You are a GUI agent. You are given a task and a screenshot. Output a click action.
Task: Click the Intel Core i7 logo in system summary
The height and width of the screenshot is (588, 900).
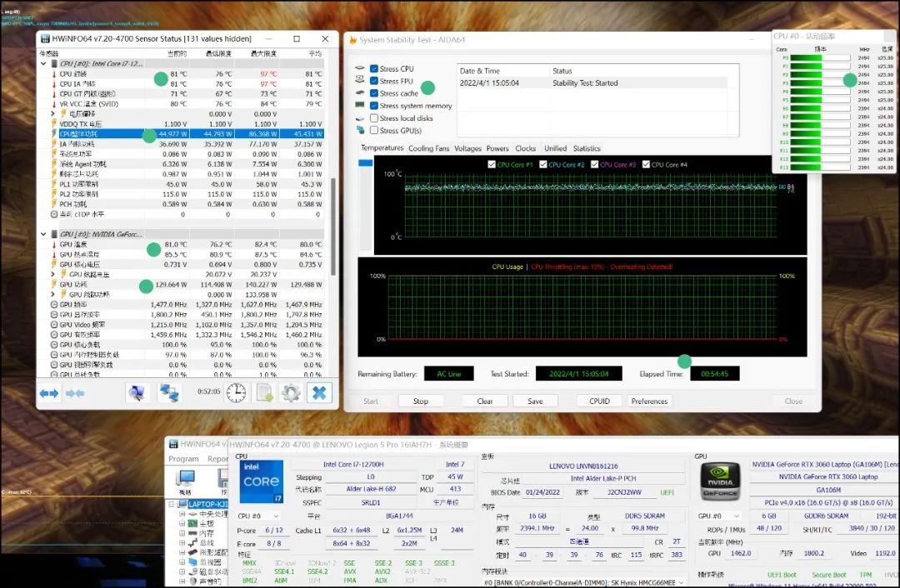pyautogui.click(x=261, y=481)
